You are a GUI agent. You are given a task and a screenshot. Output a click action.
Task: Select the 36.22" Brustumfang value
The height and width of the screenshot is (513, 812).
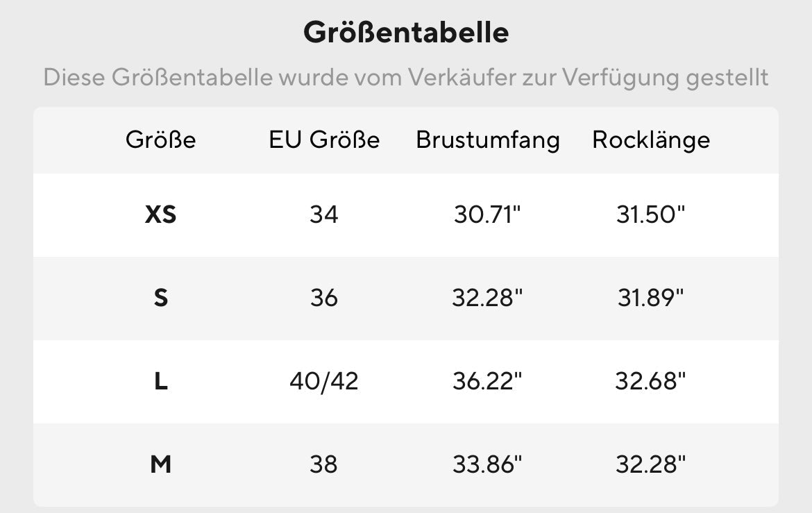tap(487, 382)
